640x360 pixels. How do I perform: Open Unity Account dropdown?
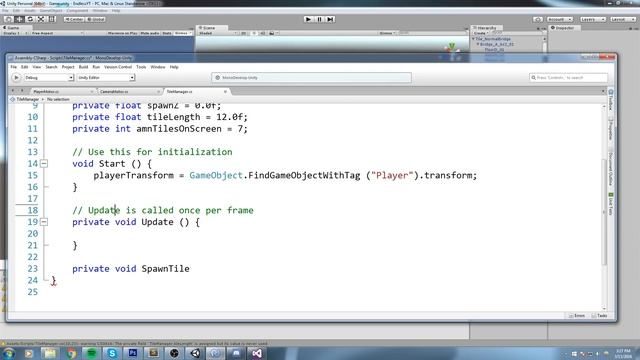click(560, 19)
